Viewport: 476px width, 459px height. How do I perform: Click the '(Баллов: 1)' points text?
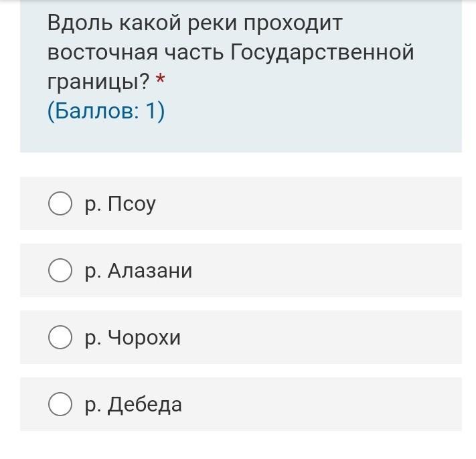(x=106, y=111)
